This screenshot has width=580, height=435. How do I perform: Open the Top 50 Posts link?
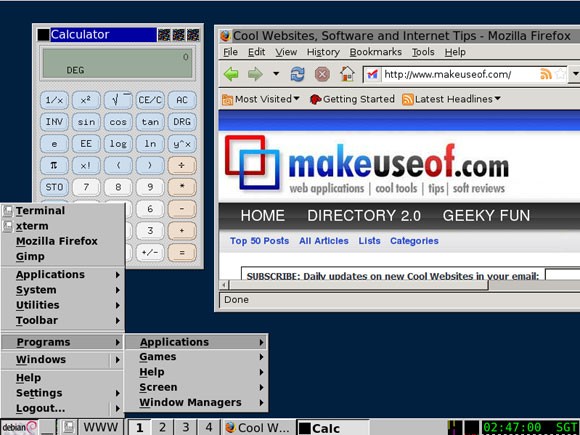coord(259,241)
